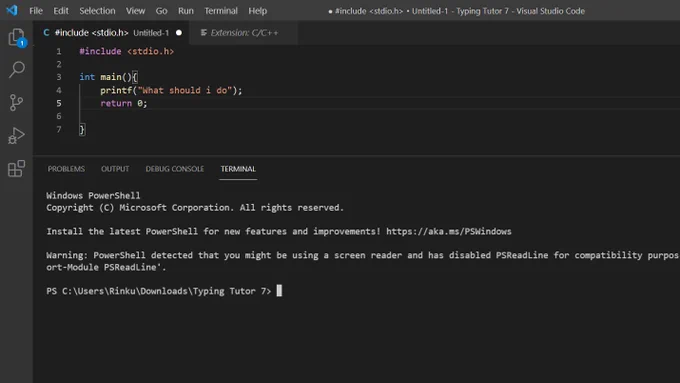The height and width of the screenshot is (383, 680).
Task: Open the https://aka.ms/PSWindows link
Action: click(x=448, y=231)
